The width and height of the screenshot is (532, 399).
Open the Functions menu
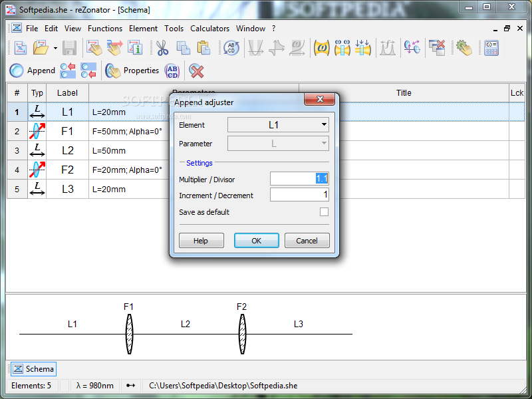(x=105, y=29)
